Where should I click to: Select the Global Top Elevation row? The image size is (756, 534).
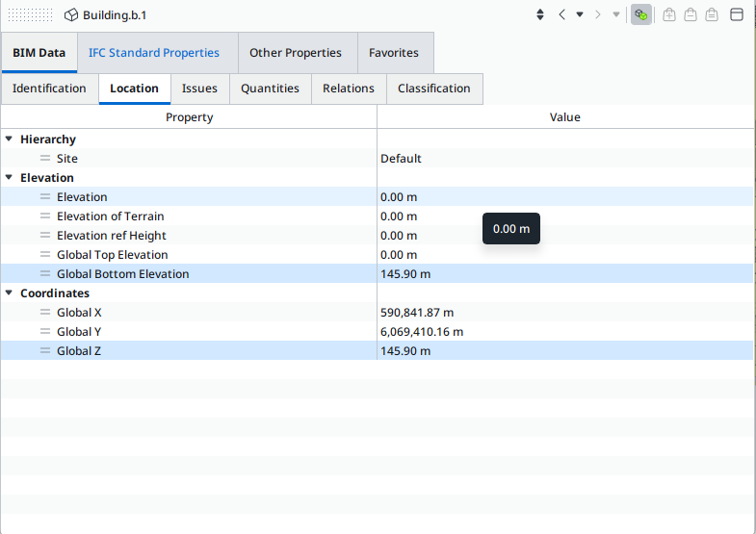(377, 254)
